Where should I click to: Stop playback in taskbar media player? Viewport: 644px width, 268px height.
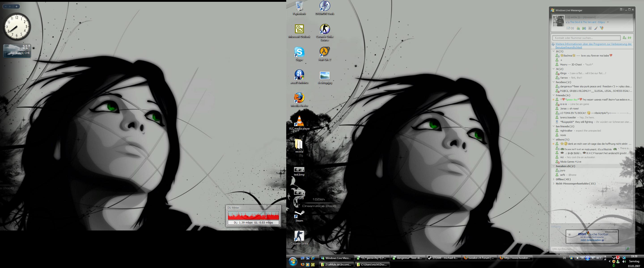(578, 258)
